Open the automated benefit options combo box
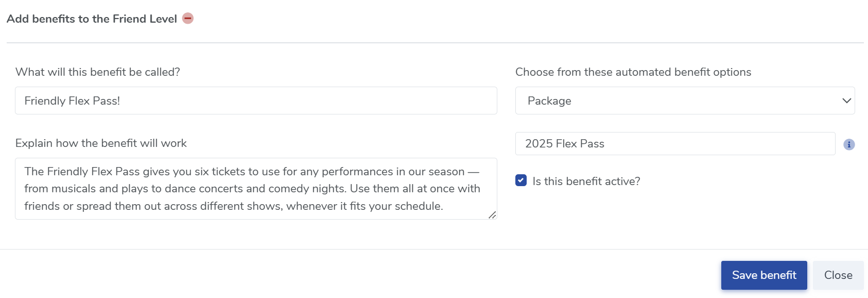Screen dimensions: 868x298 tap(685, 101)
